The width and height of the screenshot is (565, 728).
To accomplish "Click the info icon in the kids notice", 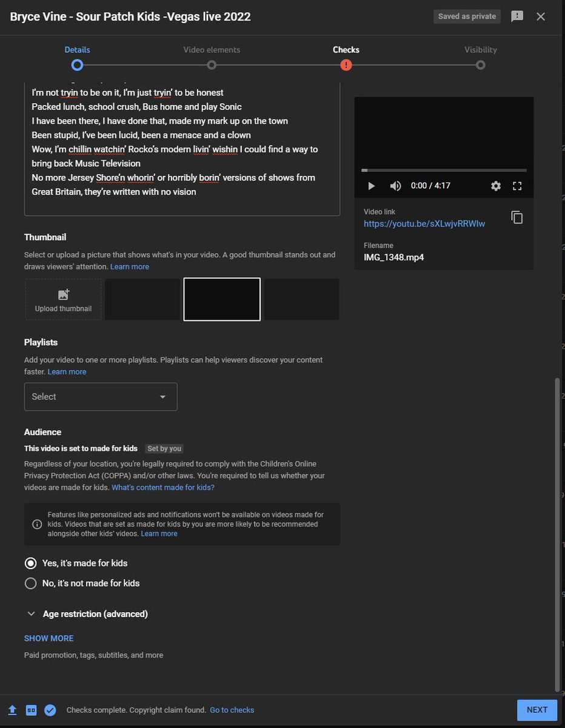I will click(x=37, y=524).
